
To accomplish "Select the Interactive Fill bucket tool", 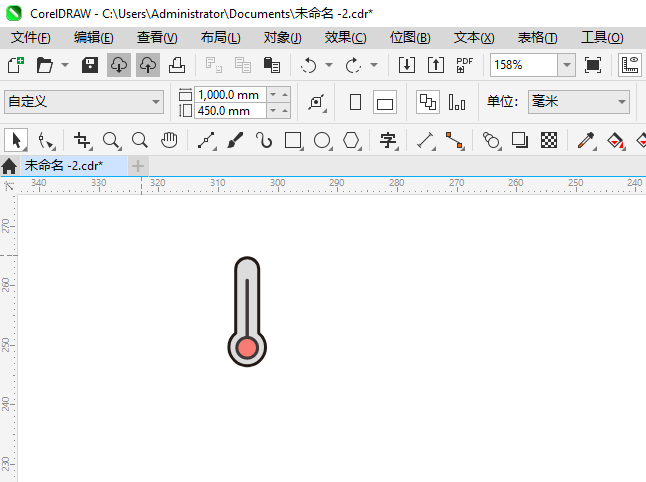I will point(616,140).
